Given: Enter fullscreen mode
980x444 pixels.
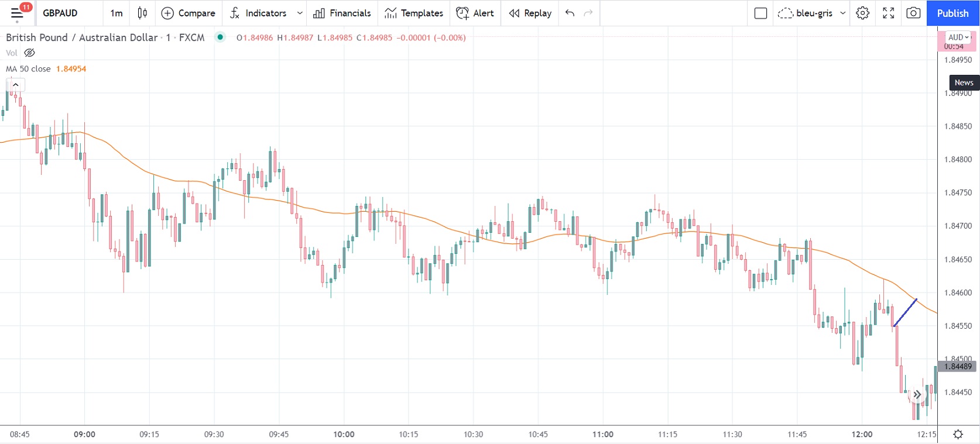Looking at the screenshot, I should (888, 13).
